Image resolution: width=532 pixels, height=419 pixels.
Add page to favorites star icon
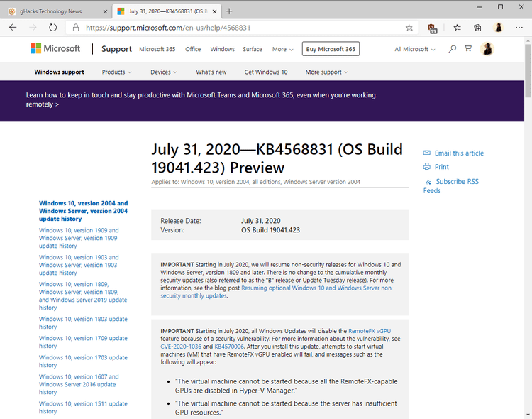coord(409,28)
